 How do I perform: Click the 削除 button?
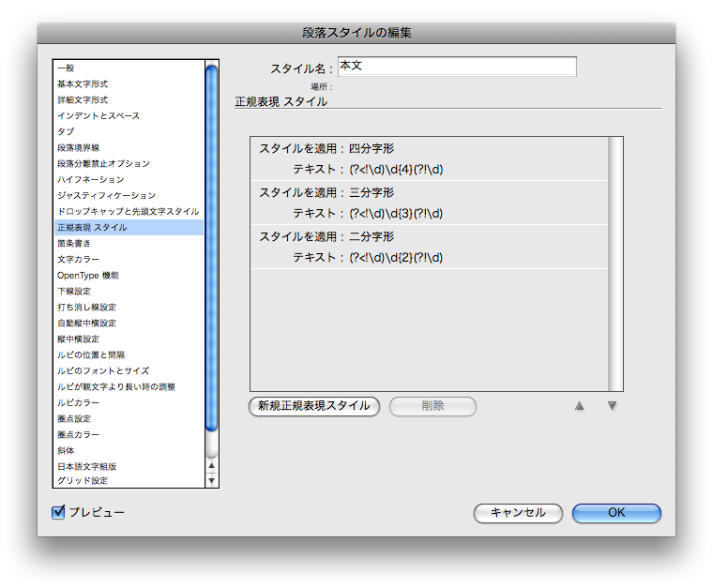click(x=432, y=406)
